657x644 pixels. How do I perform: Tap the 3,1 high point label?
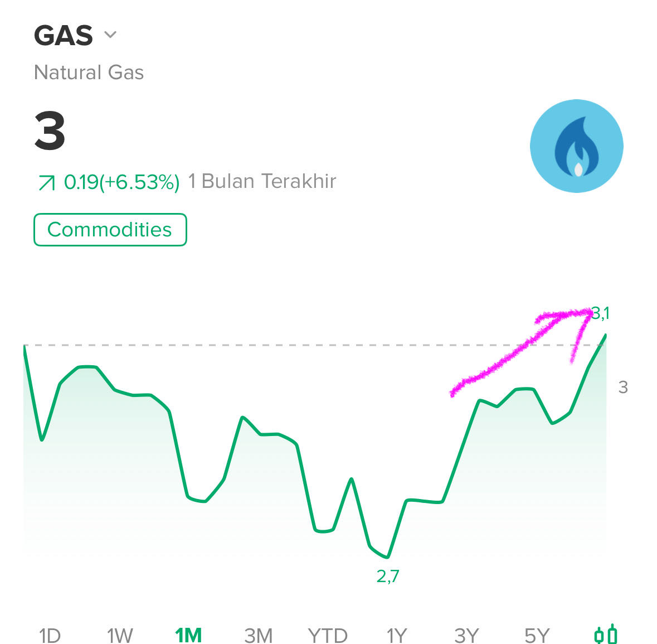tap(600, 313)
